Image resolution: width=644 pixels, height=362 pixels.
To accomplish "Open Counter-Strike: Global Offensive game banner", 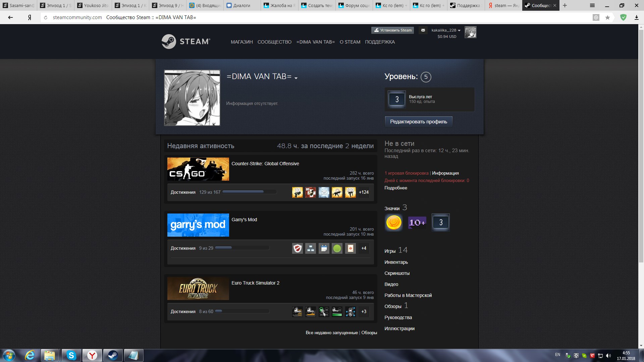I will 198,169.
